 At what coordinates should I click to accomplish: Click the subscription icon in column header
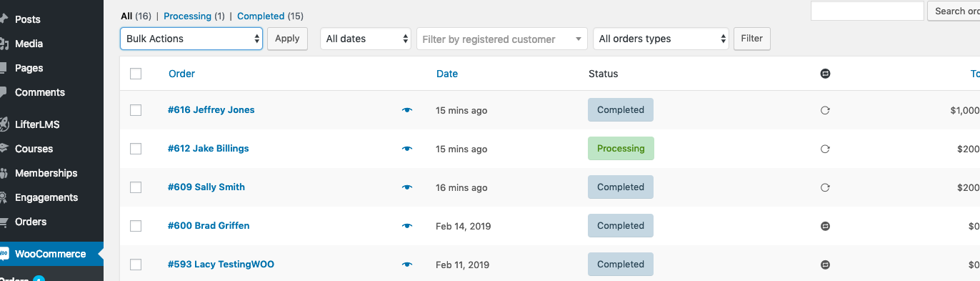coord(825,74)
